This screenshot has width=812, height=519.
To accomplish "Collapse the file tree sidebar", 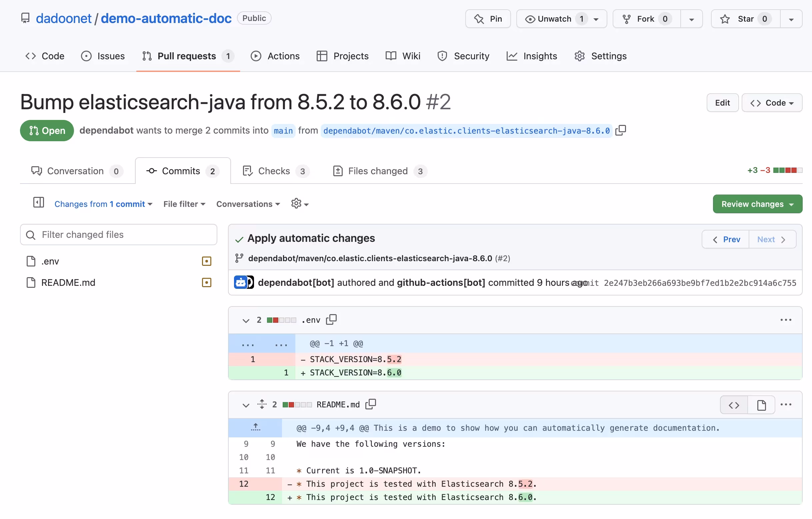I will [x=38, y=203].
